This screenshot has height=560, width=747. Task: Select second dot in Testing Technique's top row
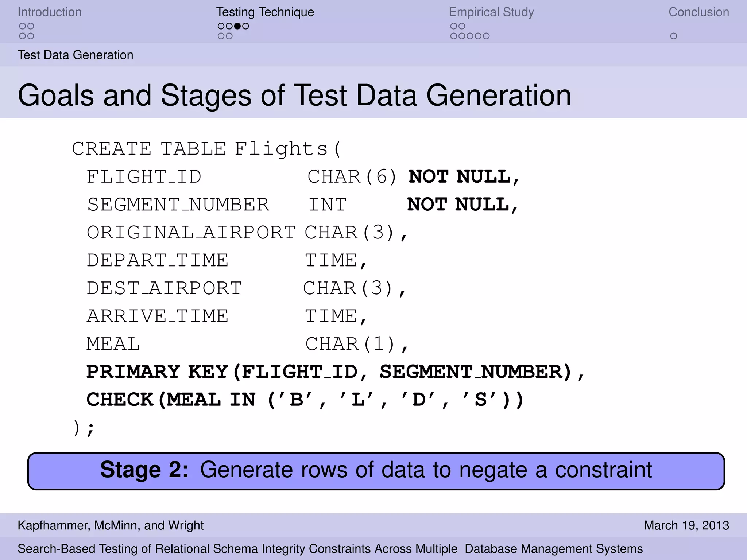click(229, 26)
